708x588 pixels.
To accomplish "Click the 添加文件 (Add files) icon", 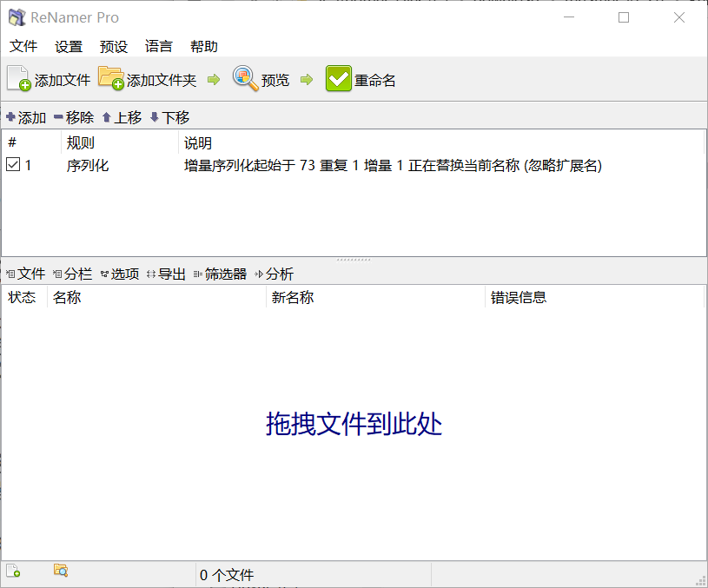I will click(x=18, y=78).
